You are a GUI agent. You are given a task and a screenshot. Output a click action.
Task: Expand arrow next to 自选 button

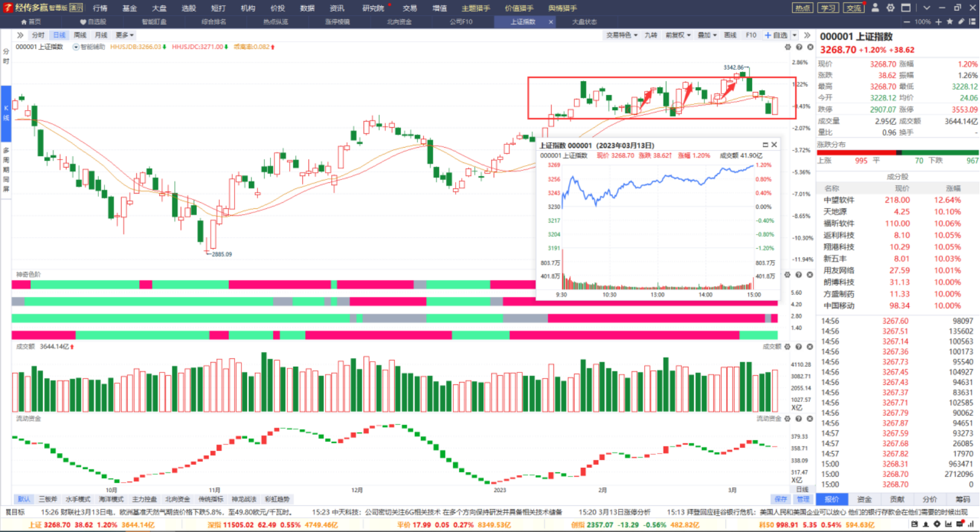[x=795, y=35]
